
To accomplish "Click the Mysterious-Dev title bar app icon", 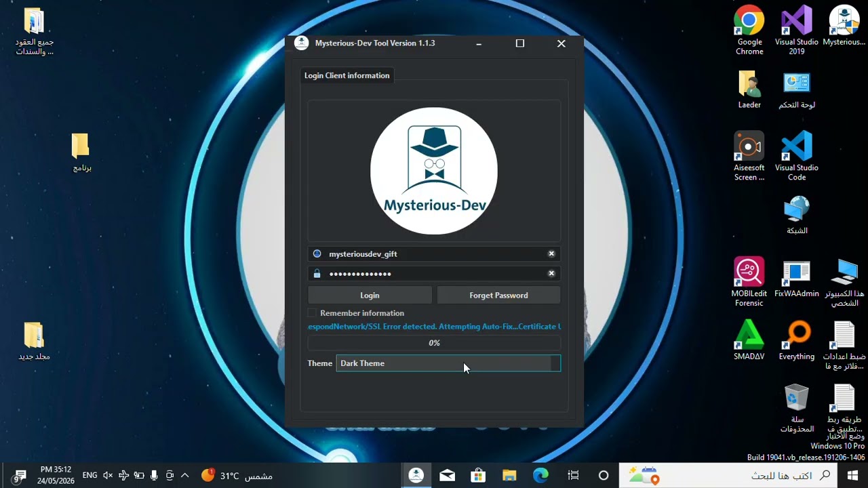I will (301, 43).
